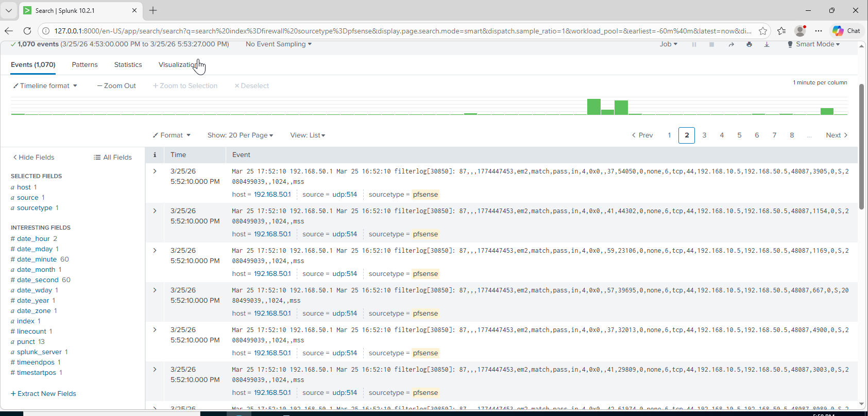Click Extract New Fields link
Screen dimensions: 868x416
click(43, 394)
